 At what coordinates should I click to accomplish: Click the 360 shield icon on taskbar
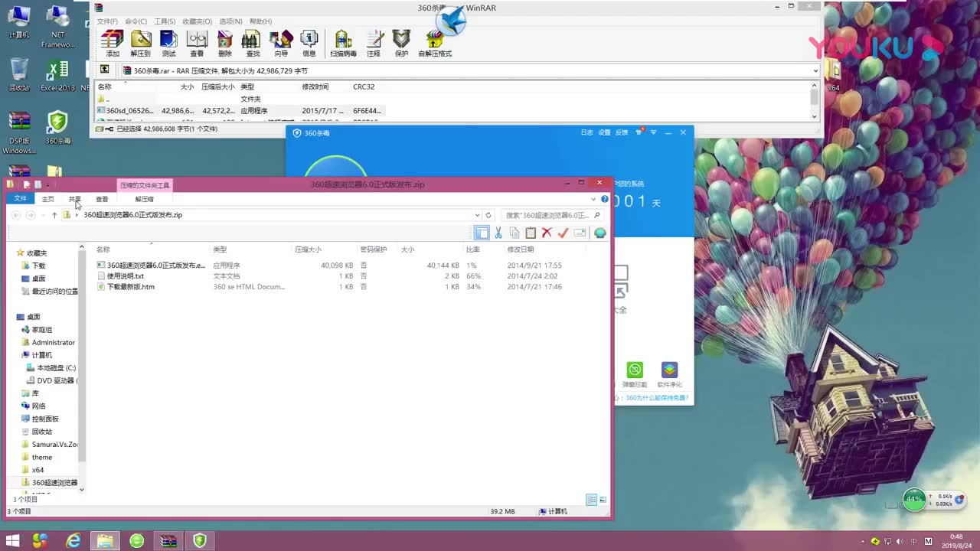200,541
